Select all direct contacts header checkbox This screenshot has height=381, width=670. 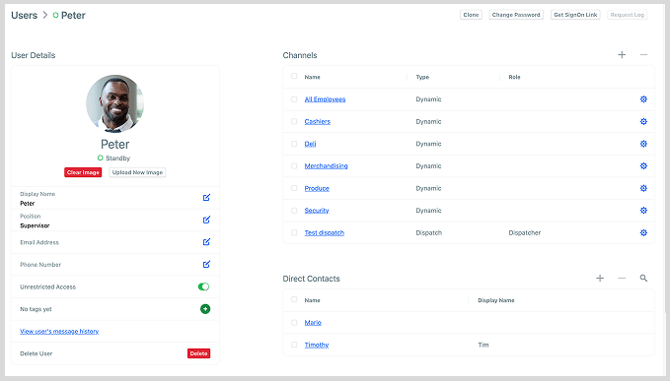[294, 299]
